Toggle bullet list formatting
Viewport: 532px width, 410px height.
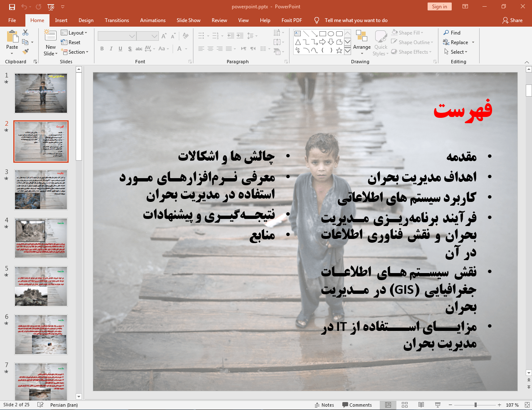point(201,36)
